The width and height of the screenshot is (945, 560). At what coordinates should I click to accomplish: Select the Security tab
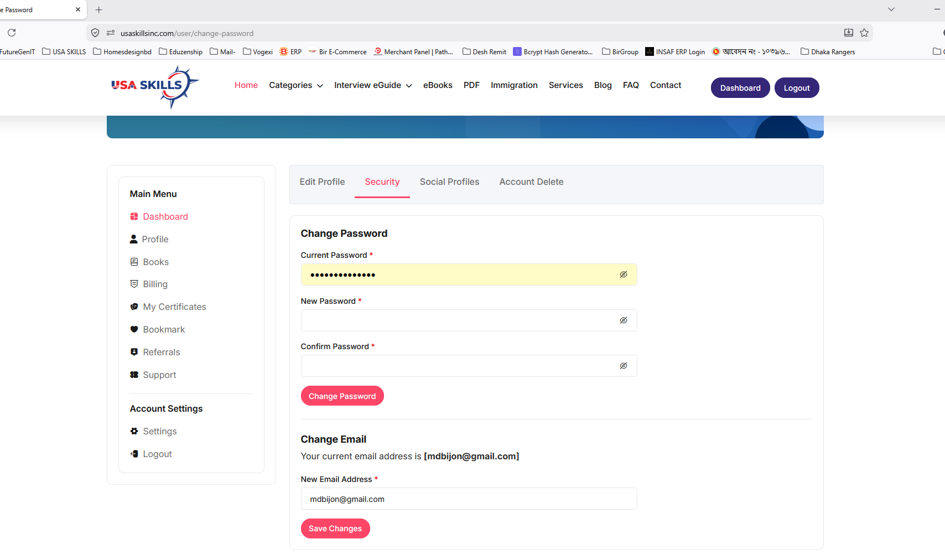click(382, 182)
